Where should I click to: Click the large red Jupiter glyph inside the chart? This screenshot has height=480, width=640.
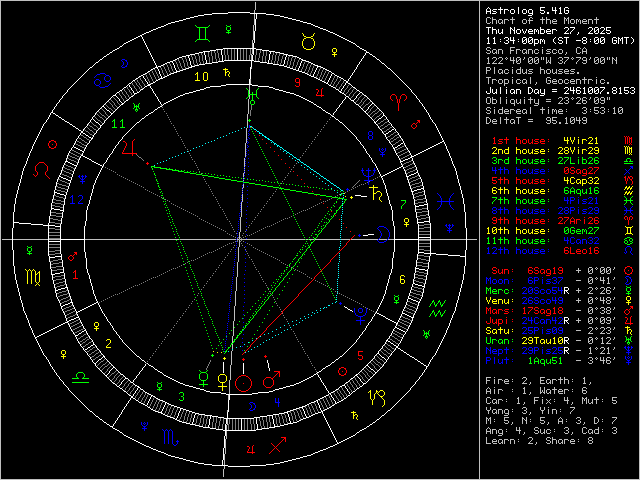(x=129, y=147)
